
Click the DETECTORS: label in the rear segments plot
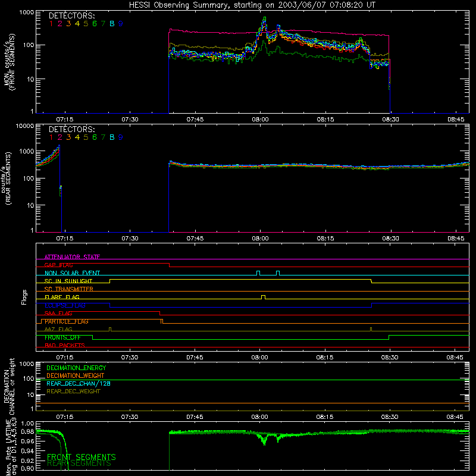point(71,129)
